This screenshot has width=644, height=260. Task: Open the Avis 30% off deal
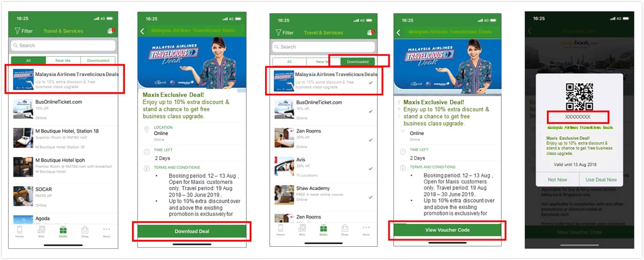coord(324,167)
